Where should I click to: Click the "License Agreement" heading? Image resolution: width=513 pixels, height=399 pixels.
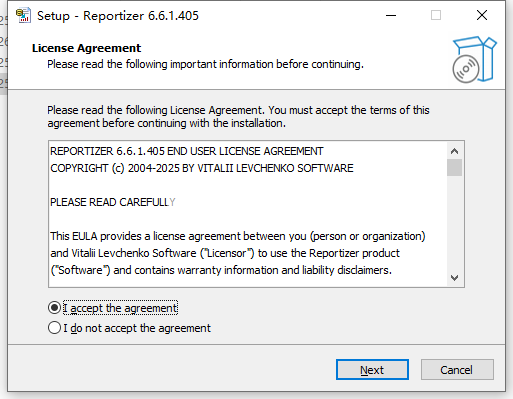(x=86, y=48)
